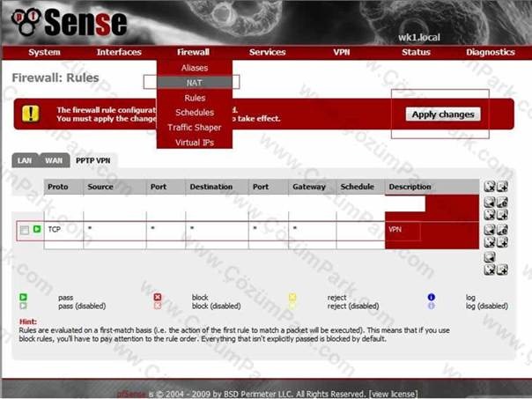Select the PPTP VPN tab

tap(93, 160)
